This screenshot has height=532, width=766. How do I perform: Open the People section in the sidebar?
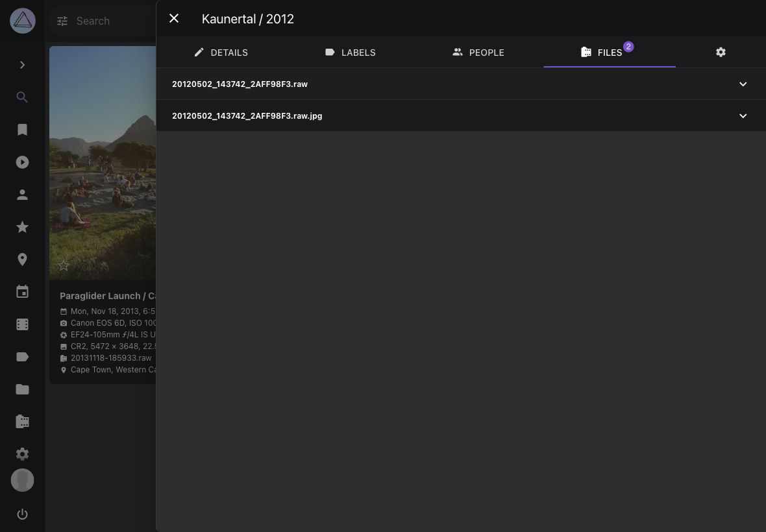pyautogui.click(x=22, y=194)
